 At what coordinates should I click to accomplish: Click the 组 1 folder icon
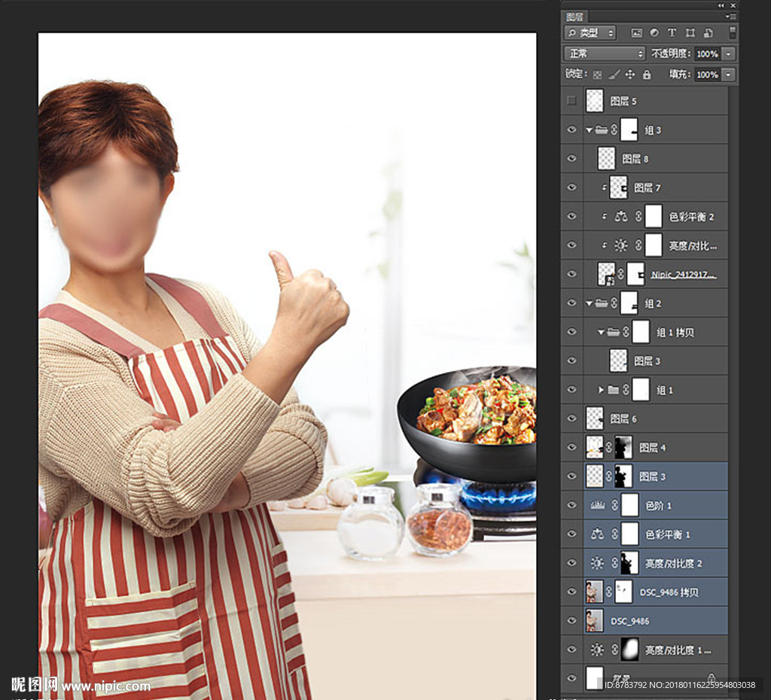click(x=613, y=390)
